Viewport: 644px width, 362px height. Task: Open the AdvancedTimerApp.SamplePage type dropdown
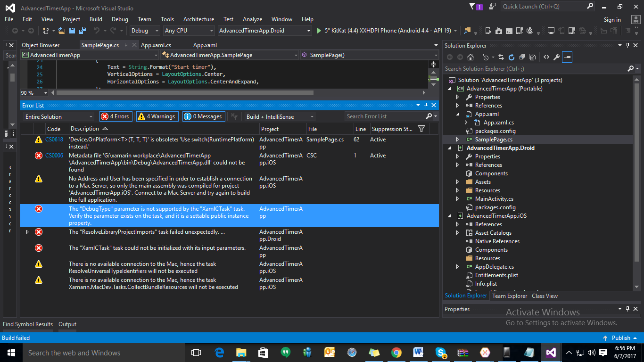pos(231,55)
